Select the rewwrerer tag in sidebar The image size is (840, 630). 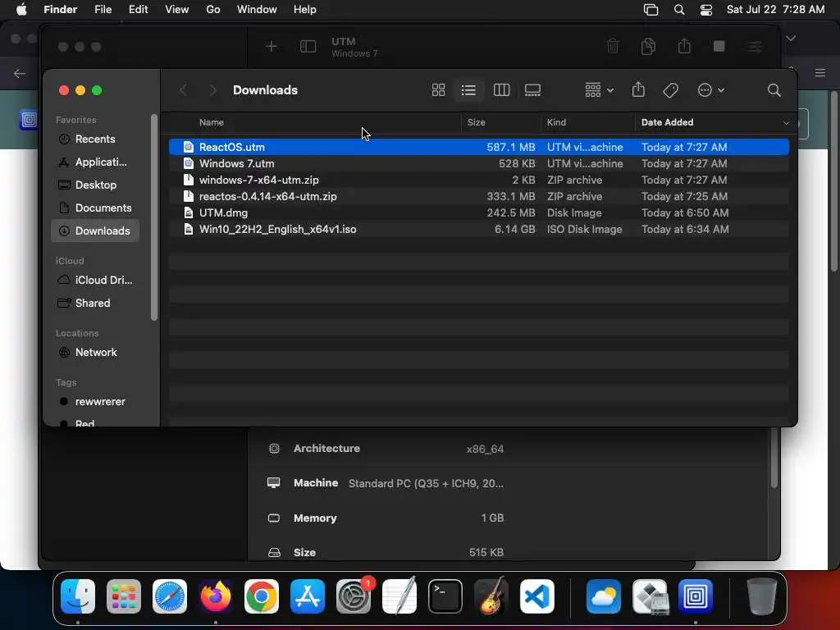pos(95,402)
